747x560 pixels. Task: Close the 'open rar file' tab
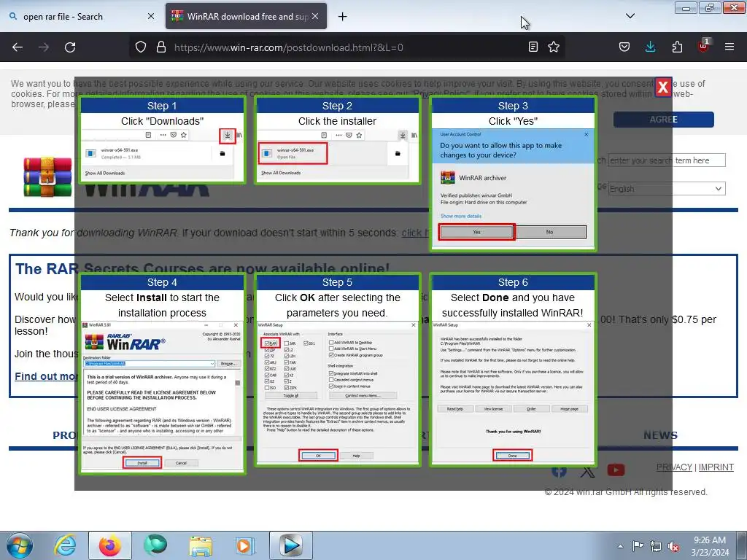click(151, 16)
